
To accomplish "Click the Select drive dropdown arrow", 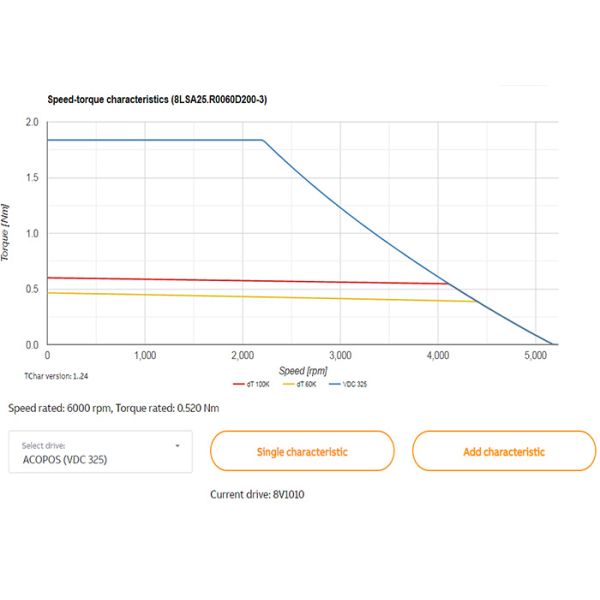I will pyautogui.click(x=177, y=445).
